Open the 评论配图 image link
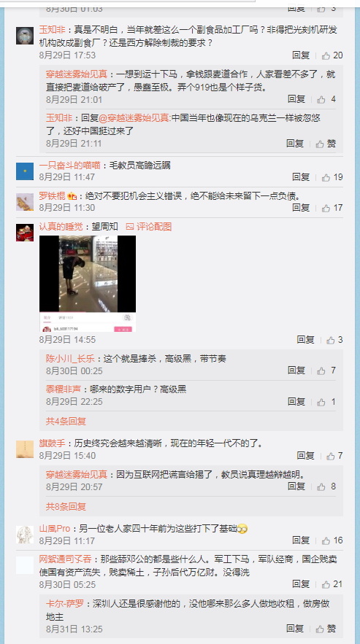This screenshot has width=360, height=644. tap(149, 226)
